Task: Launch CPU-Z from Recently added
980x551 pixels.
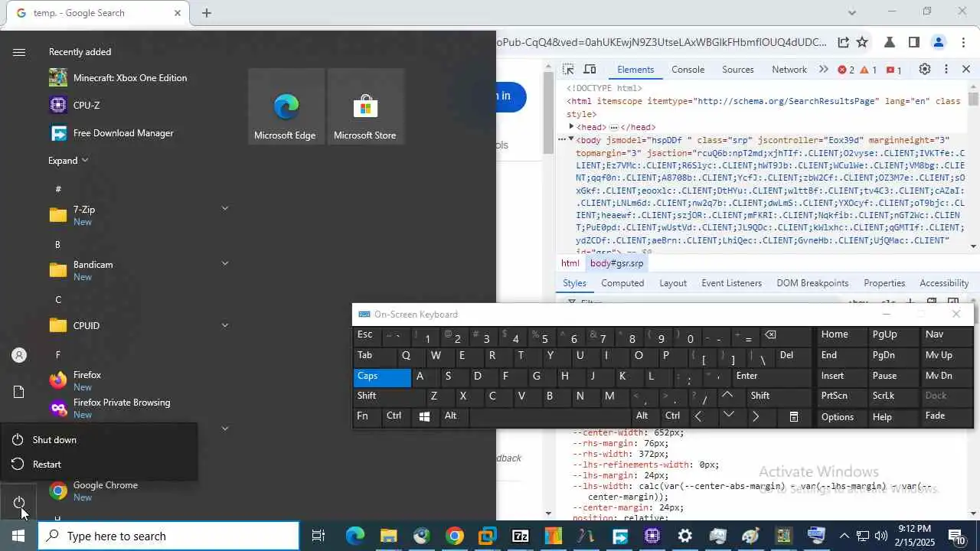Action: tap(74, 105)
